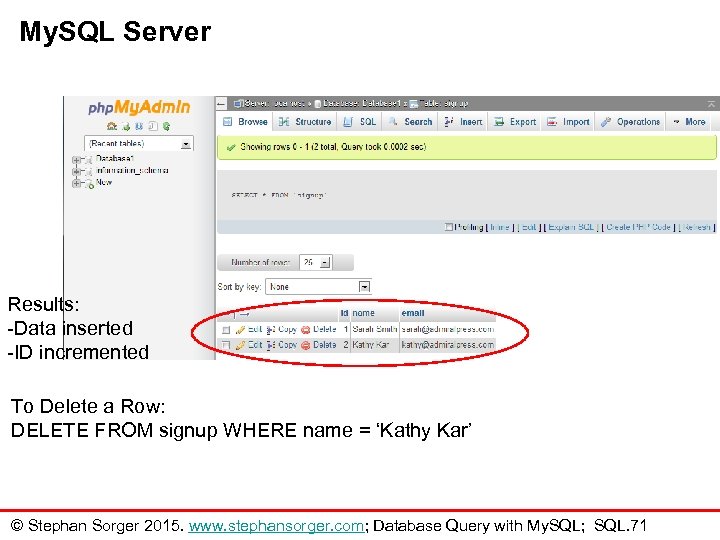Click the green reload navigation icon
Screen dimensions: 720x540
[x=166, y=126]
